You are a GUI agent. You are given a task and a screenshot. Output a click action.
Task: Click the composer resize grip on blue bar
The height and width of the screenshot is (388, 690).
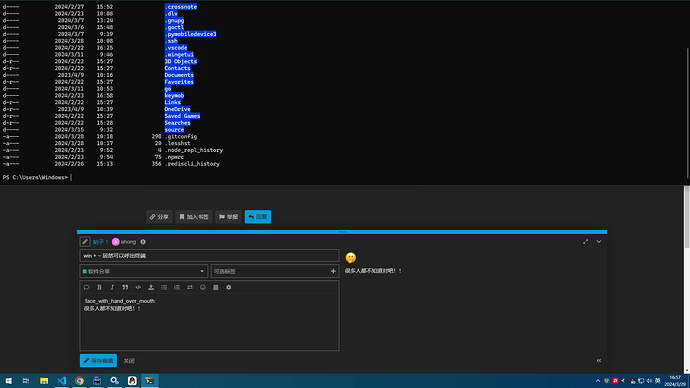[x=342, y=232]
